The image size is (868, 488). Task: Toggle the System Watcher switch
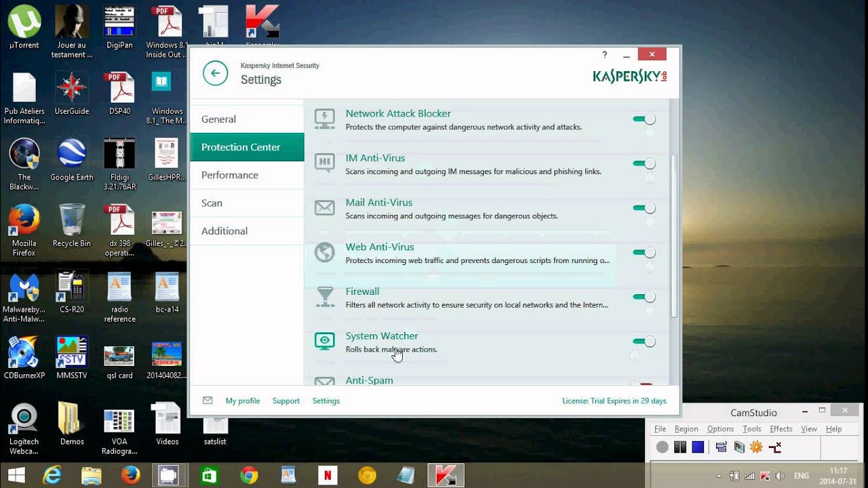pos(644,342)
